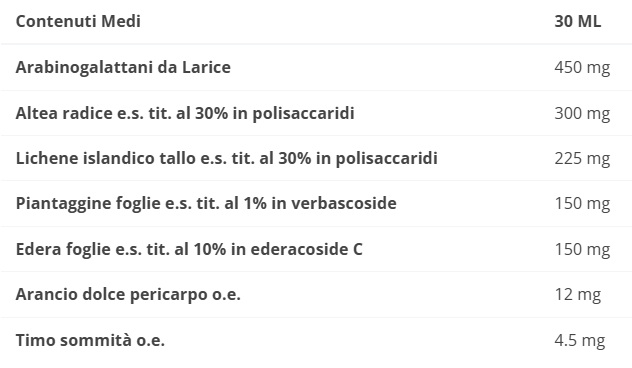Viewport: 632px width, 368px height.
Task: Select the 450 mg value
Action: coord(582,67)
